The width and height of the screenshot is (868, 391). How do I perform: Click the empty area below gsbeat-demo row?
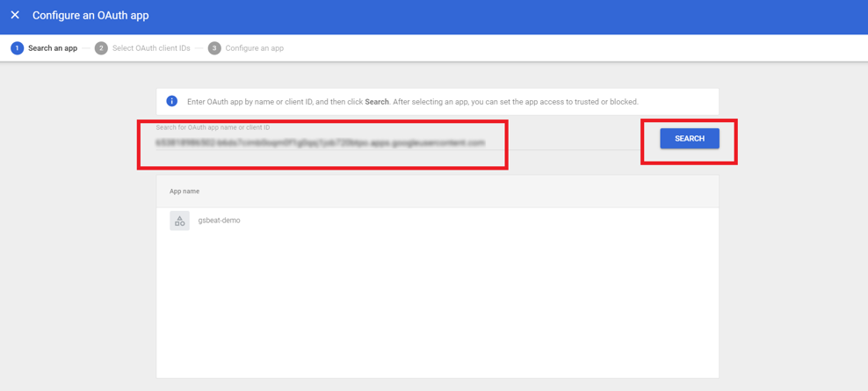click(x=437, y=308)
